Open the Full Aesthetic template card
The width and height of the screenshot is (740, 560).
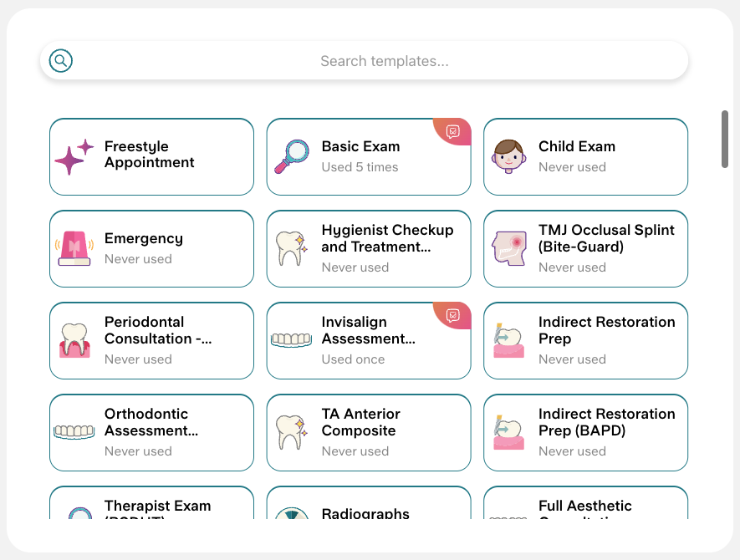(x=585, y=503)
